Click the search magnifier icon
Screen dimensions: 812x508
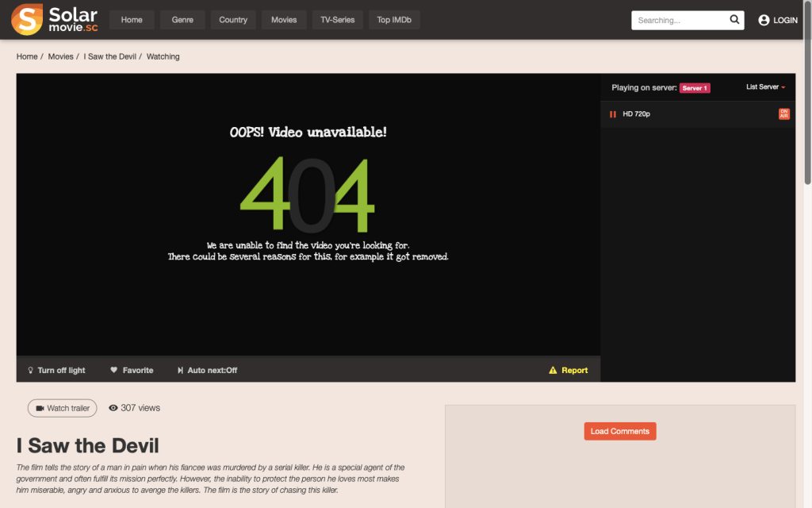coord(733,20)
